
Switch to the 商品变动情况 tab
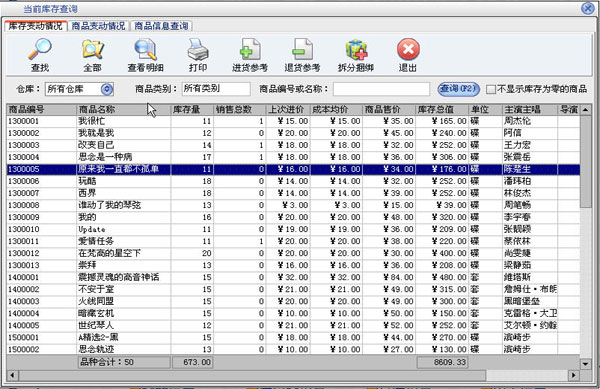pyautogui.click(x=98, y=26)
